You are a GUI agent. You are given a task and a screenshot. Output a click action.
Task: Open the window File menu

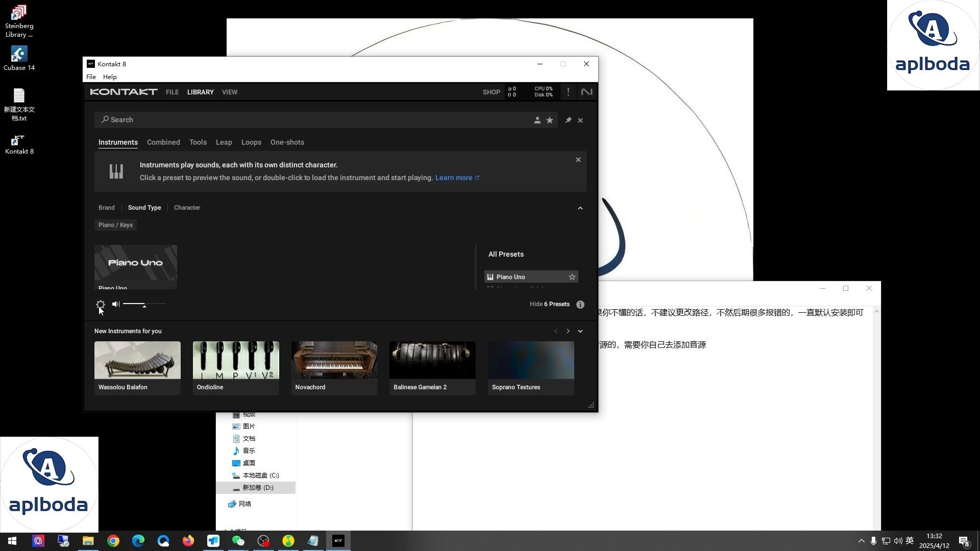pos(91,77)
